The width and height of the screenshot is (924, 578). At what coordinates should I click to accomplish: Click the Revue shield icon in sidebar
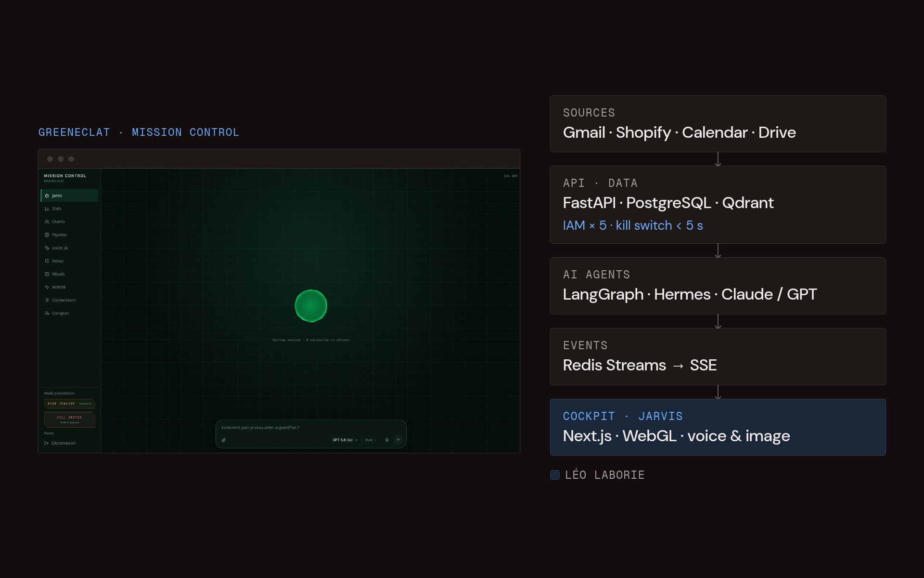coord(47,261)
